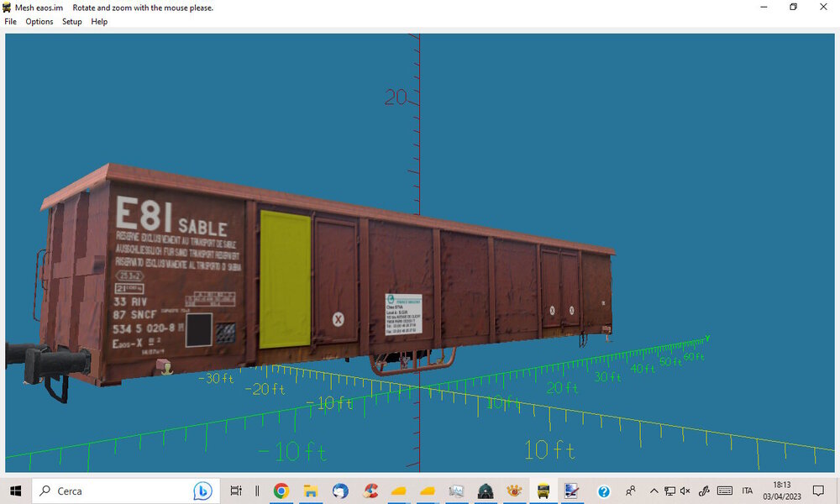Click the muted volume icon
The width and height of the screenshot is (840, 504).
click(685, 491)
